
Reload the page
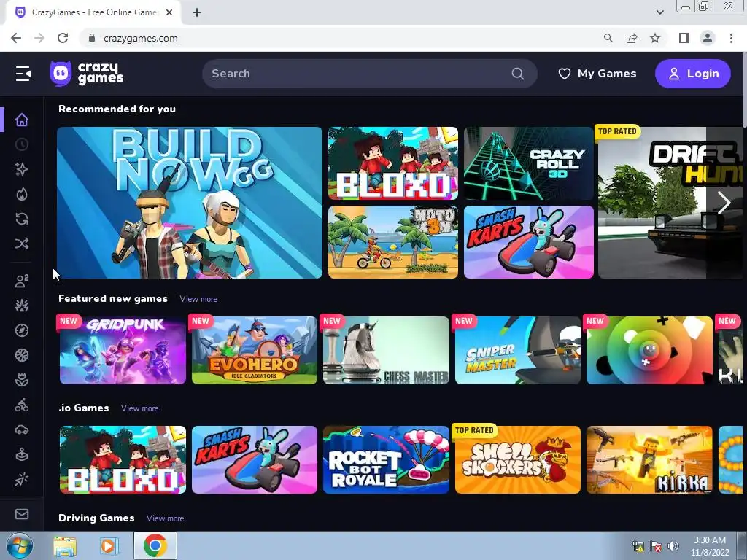click(63, 38)
